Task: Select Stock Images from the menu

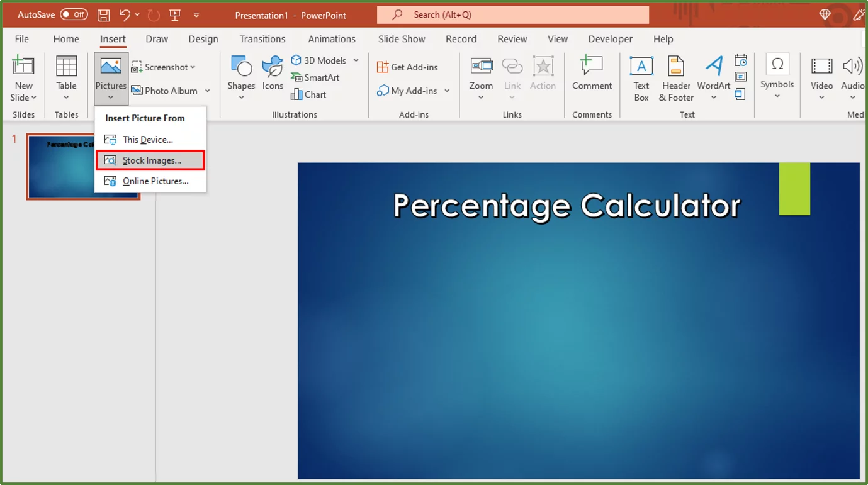Action: [150, 160]
